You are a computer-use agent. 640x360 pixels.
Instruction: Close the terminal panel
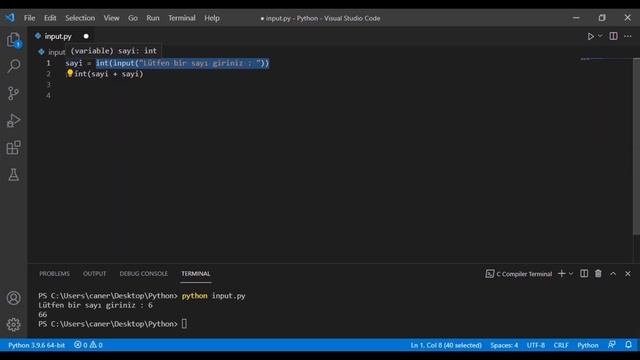(x=628, y=273)
